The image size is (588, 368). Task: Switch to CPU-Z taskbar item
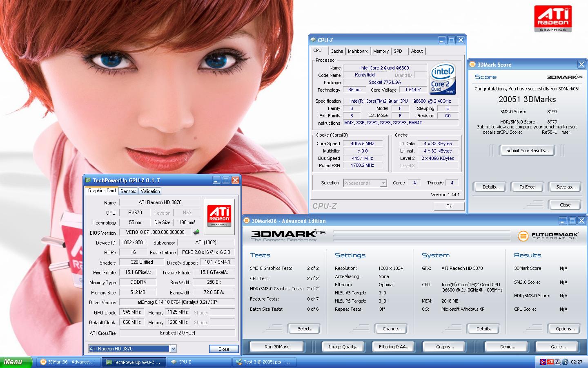coord(200,362)
